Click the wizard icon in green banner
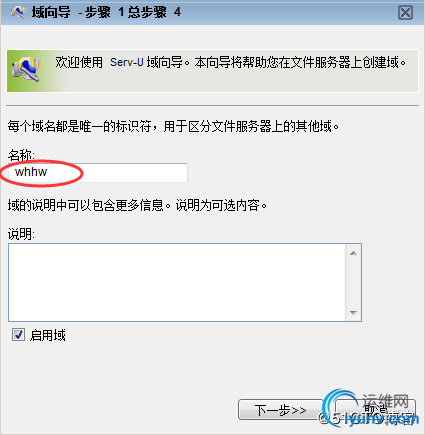The image size is (425, 435). pos(27,69)
